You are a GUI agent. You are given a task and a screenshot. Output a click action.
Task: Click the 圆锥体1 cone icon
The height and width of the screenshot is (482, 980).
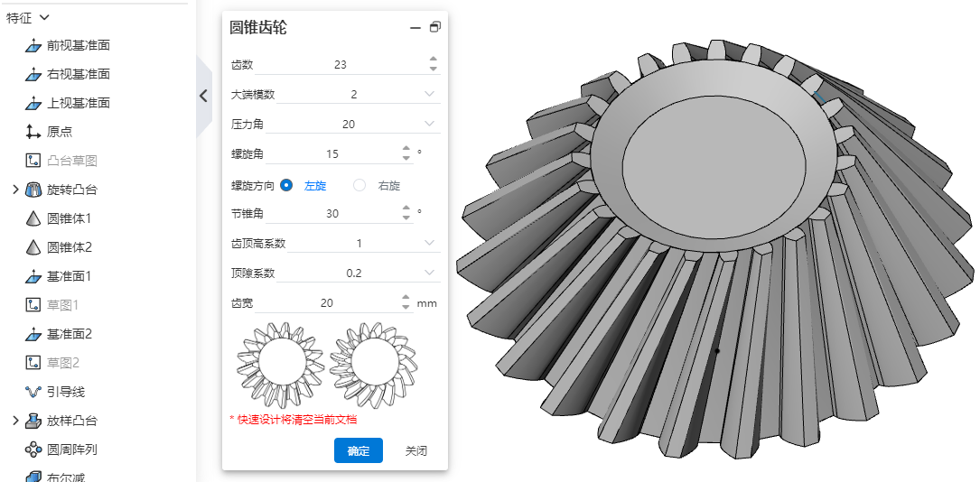point(33,218)
